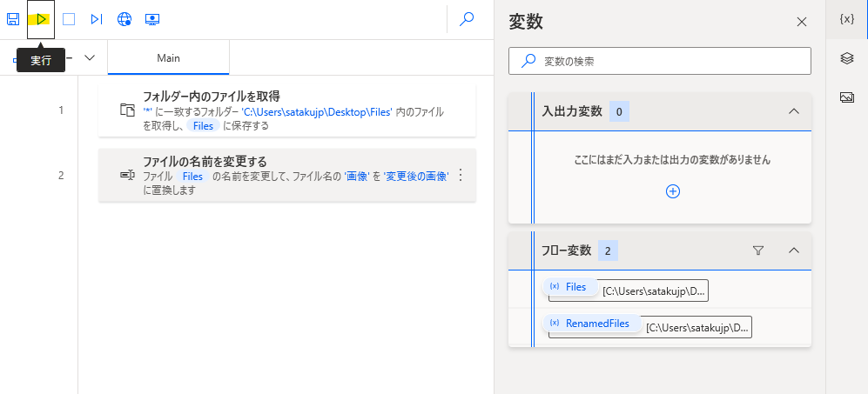Save the flow with the save icon
This screenshot has width=868, height=394.
13,19
